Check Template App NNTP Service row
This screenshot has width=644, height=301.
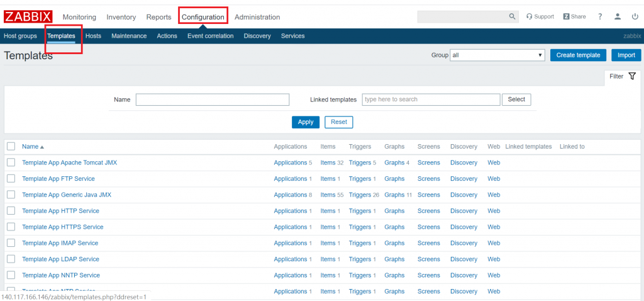click(x=11, y=275)
